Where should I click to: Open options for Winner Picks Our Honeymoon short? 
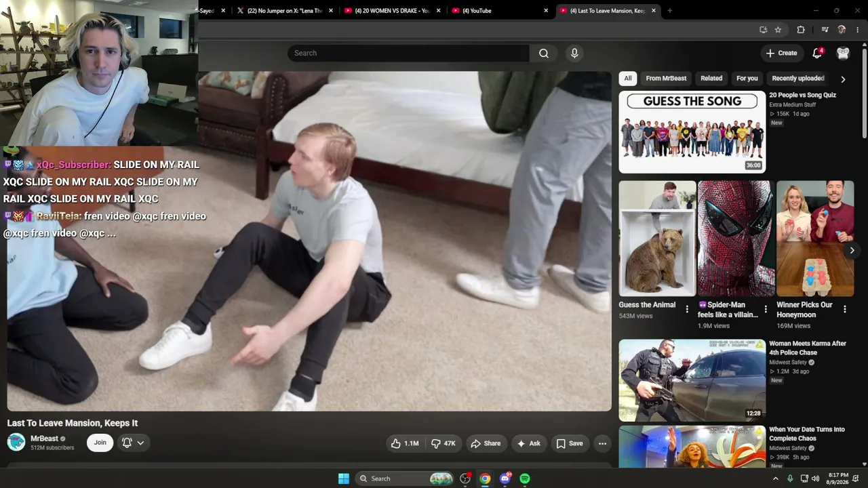pyautogui.click(x=845, y=309)
